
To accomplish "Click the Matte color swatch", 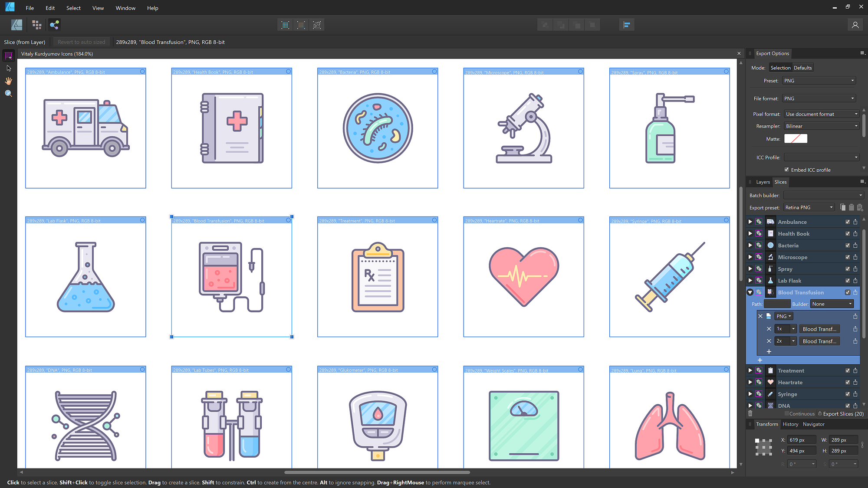I will [x=796, y=139].
